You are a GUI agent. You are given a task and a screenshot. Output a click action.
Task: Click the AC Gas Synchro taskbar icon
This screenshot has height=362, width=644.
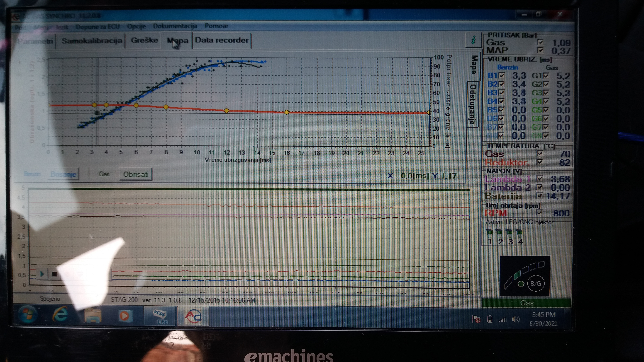coord(193,316)
